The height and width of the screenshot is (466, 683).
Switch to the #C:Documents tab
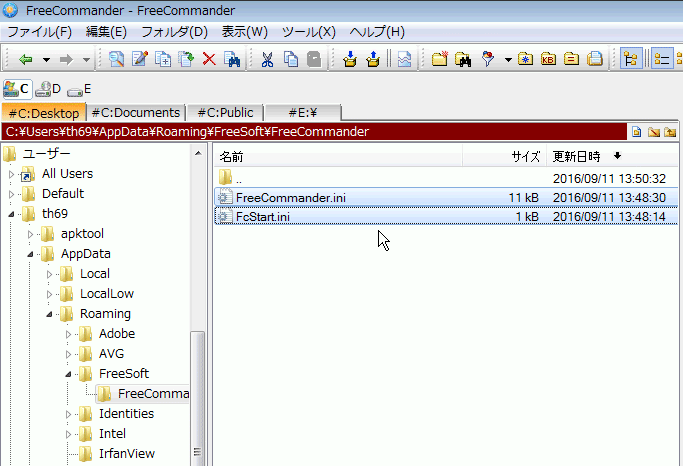136,113
